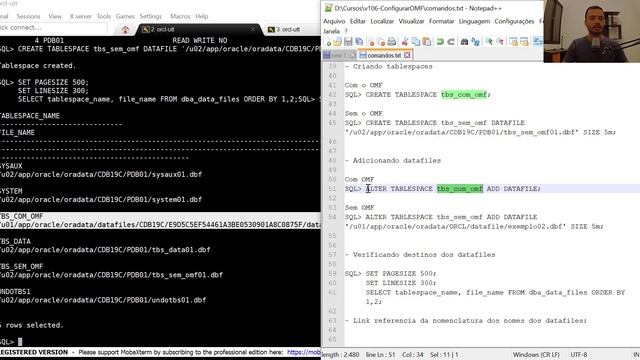This screenshot has height=360, width=640.
Task: Open the Configurações menu
Action: click(514, 21)
